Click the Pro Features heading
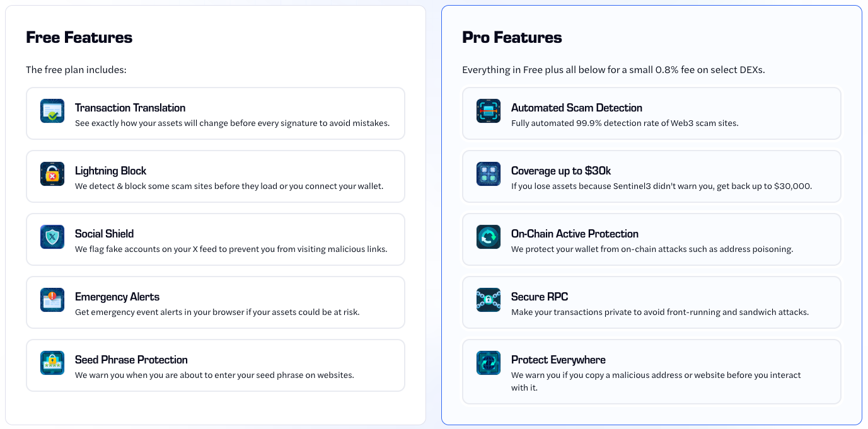The image size is (868, 429). (x=512, y=37)
